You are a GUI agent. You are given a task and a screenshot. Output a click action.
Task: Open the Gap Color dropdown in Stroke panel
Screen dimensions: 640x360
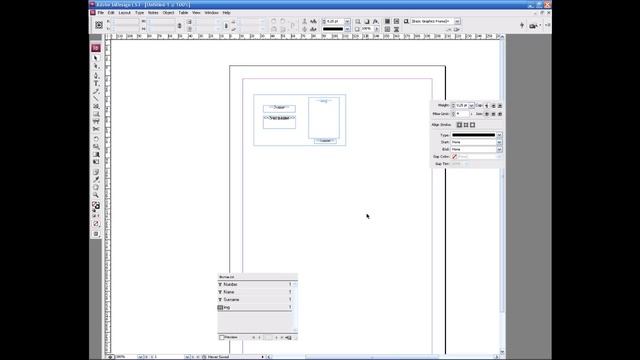[x=499, y=157]
